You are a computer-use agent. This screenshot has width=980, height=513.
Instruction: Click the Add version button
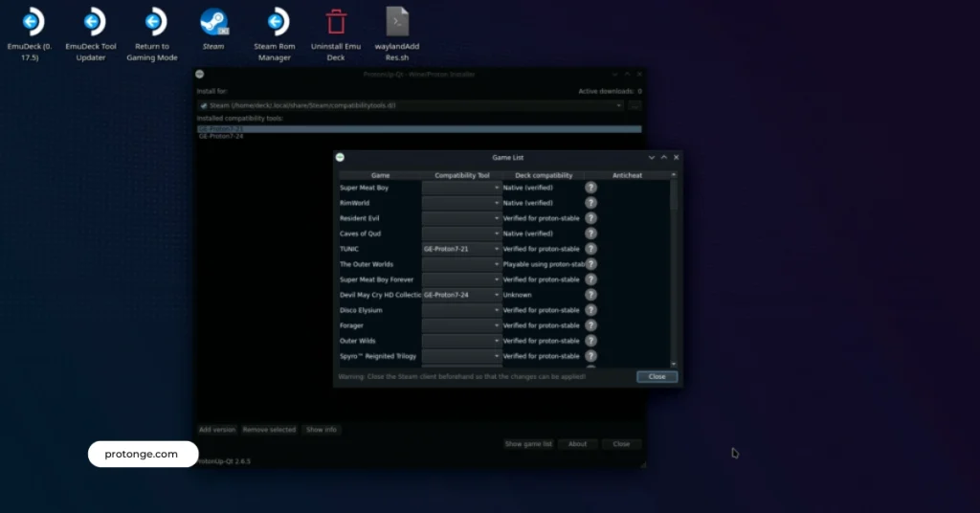(x=217, y=430)
